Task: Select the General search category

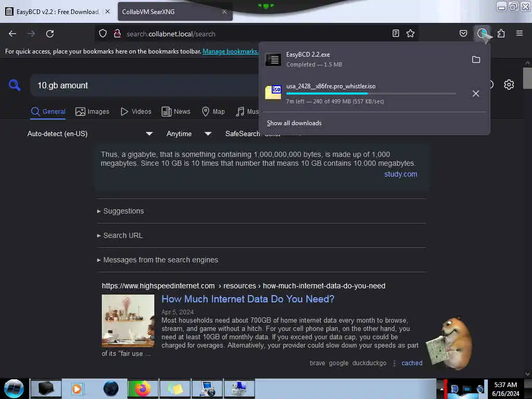Action: (48, 111)
